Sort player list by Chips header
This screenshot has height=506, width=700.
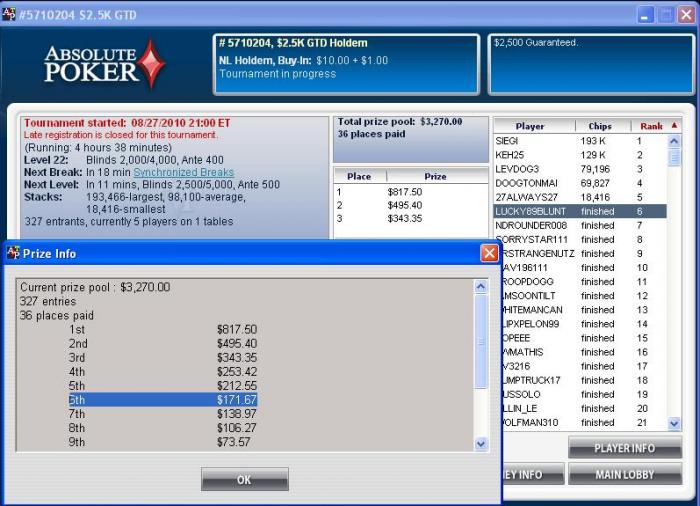pos(600,126)
